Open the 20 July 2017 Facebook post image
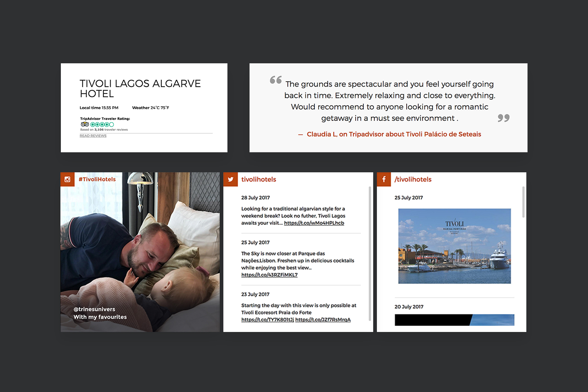The width and height of the screenshot is (588, 392). pos(454,320)
